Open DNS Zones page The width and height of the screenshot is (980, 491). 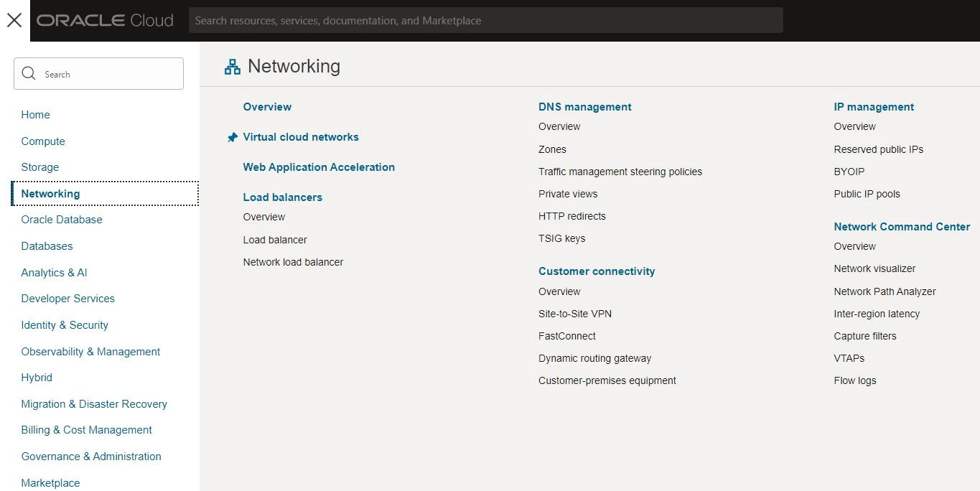[x=552, y=149]
